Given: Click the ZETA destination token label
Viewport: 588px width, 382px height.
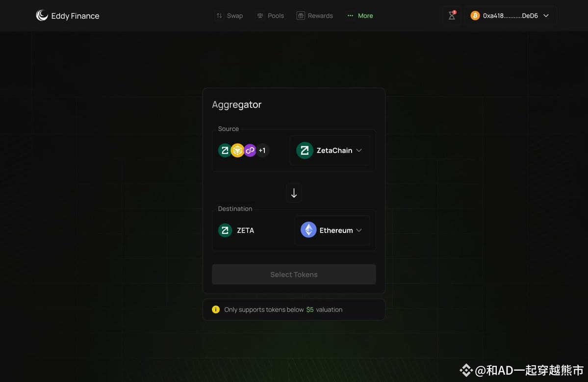Looking at the screenshot, I should 245,230.
